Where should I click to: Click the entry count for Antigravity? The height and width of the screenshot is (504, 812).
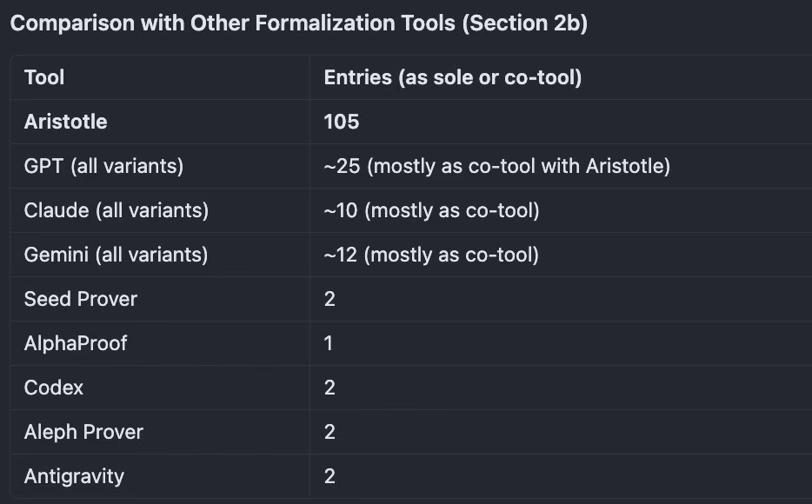coord(329,476)
